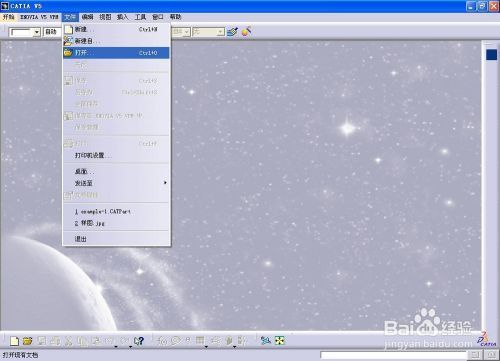Expand the first combo box dropdown arrow
The width and height of the screenshot is (500, 361).
pos(37,32)
